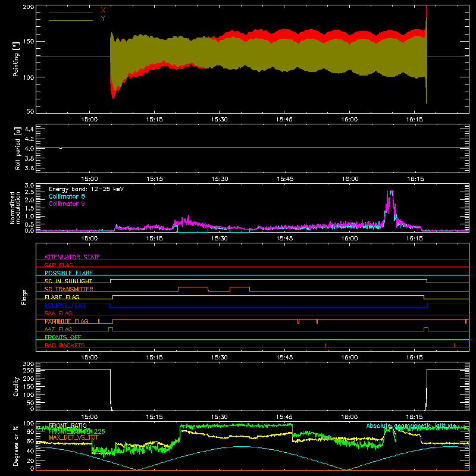The height and width of the screenshot is (476, 476).
Task: Click 15:30 time label below Pointing plot
Action: click(219, 120)
